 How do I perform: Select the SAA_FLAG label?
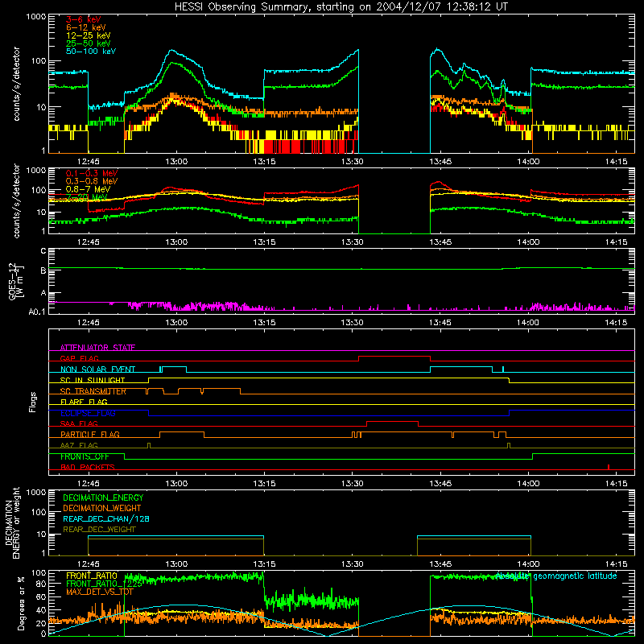tap(79, 423)
